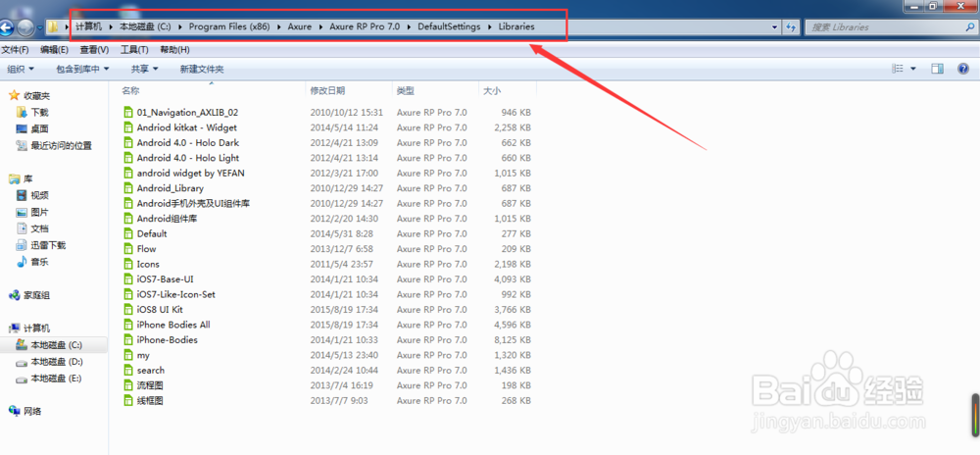Select 本地磁盘 (D:) in sidebar
Image resolution: width=980 pixels, height=455 pixels.
click(57, 361)
